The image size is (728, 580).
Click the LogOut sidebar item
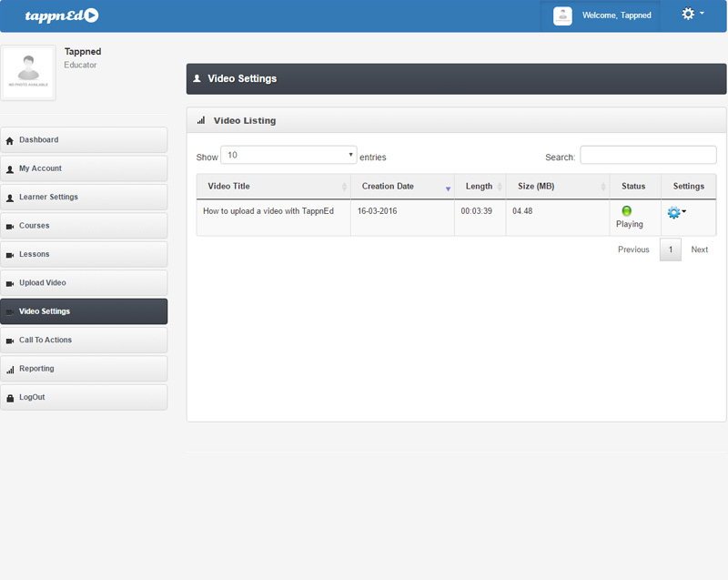pos(84,398)
